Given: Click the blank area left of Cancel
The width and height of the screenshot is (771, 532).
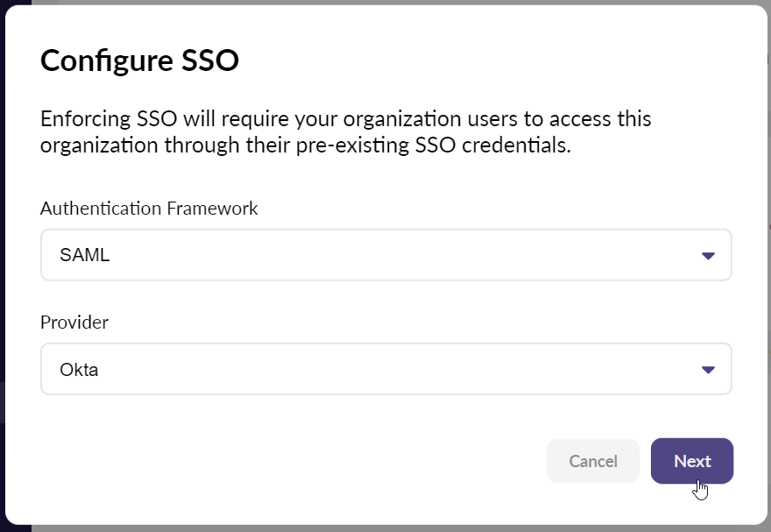Looking at the screenshot, I should 295,461.
